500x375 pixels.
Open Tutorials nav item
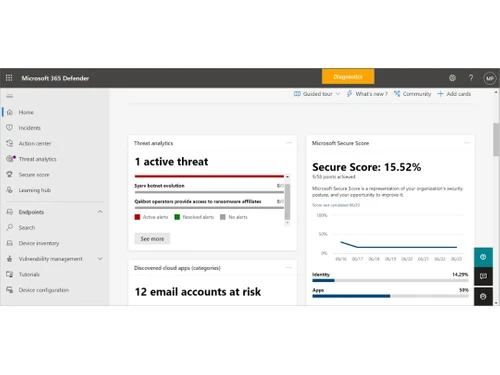(x=29, y=274)
